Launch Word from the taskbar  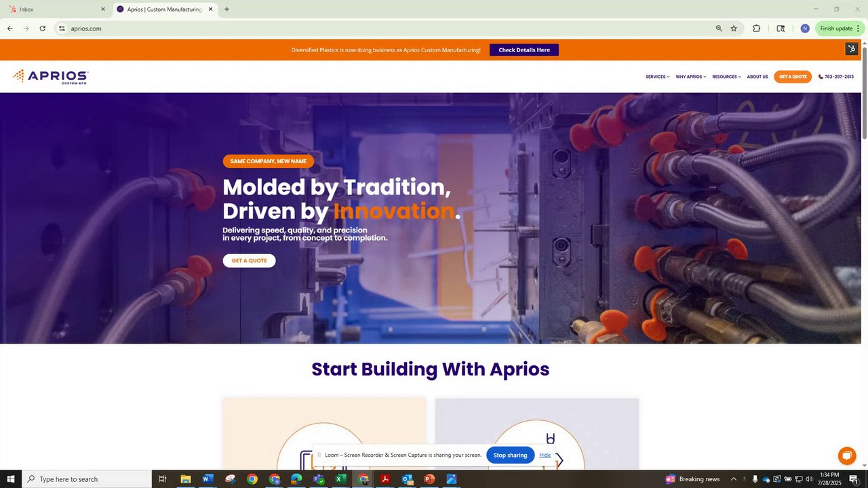click(x=208, y=479)
